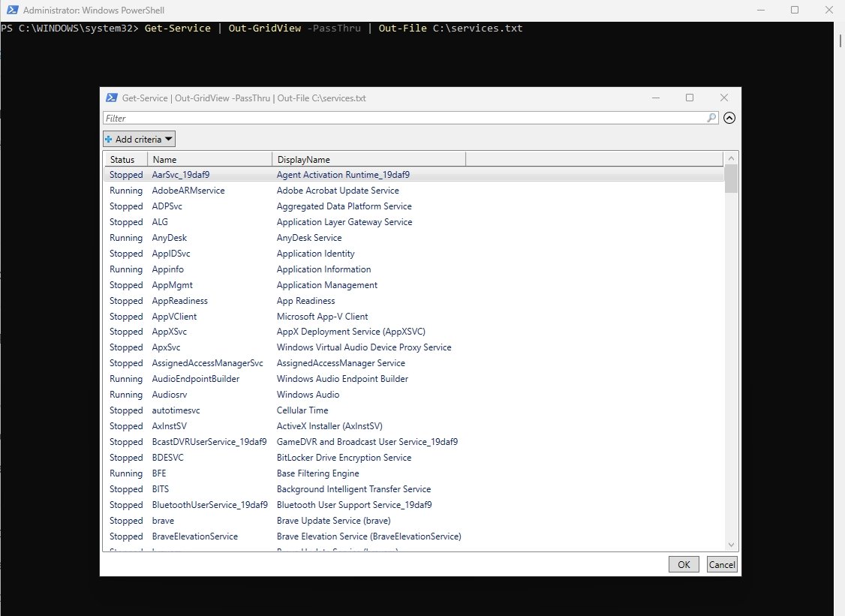Click Application Layer Gateway Service display name
Viewport: 845px width, 616px height.
point(344,221)
